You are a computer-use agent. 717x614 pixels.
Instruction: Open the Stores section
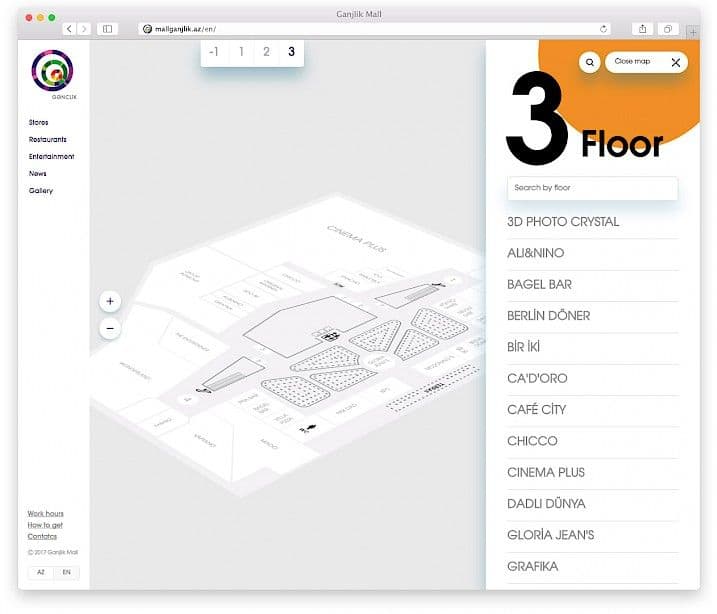pyautogui.click(x=38, y=123)
